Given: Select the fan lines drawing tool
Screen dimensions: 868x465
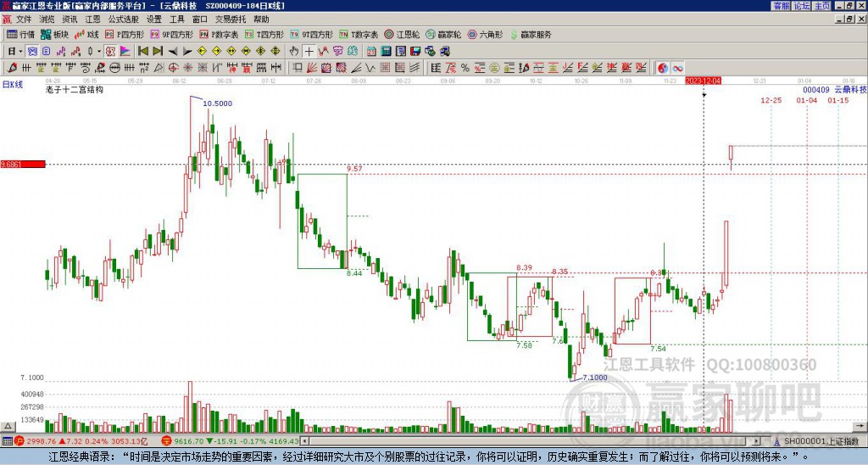Looking at the screenshot, I should (312, 68).
